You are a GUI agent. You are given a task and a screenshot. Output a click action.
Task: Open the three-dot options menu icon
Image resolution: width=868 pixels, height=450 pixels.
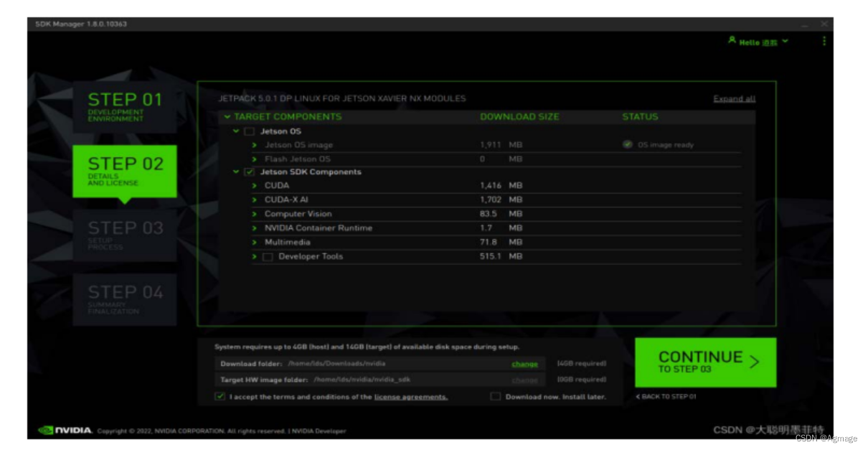(824, 41)
